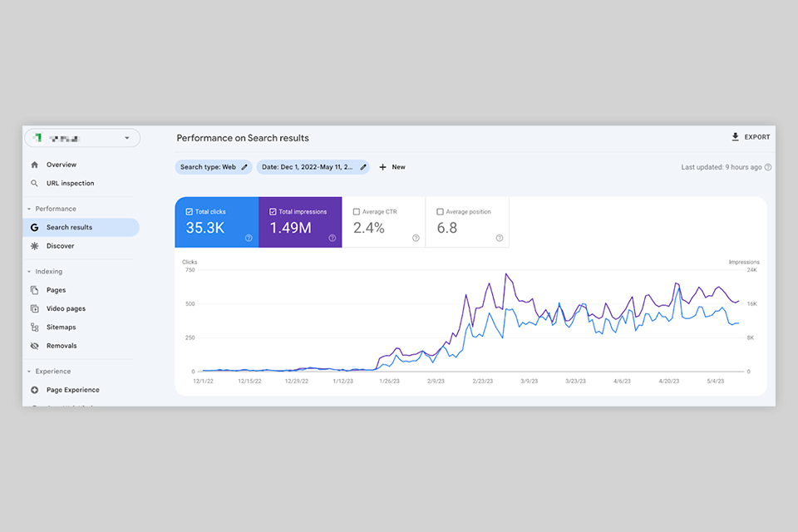Click the help icon beside Last updated
The image size is (798, 532).
click(x=768, y=167)
